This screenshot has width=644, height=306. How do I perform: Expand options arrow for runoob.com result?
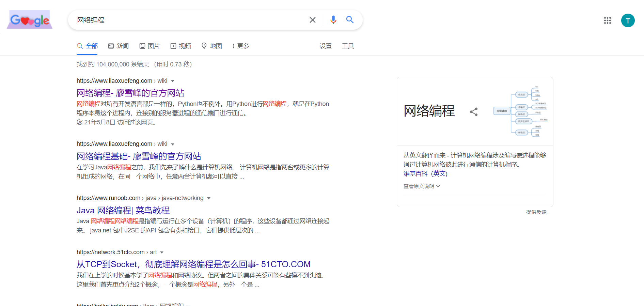(209, 198)
